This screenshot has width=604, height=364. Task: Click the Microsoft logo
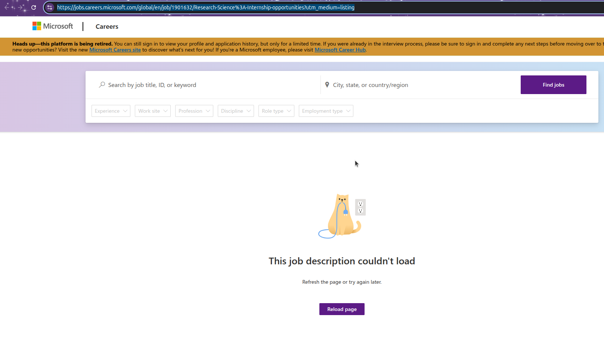(x=53, y=26)
